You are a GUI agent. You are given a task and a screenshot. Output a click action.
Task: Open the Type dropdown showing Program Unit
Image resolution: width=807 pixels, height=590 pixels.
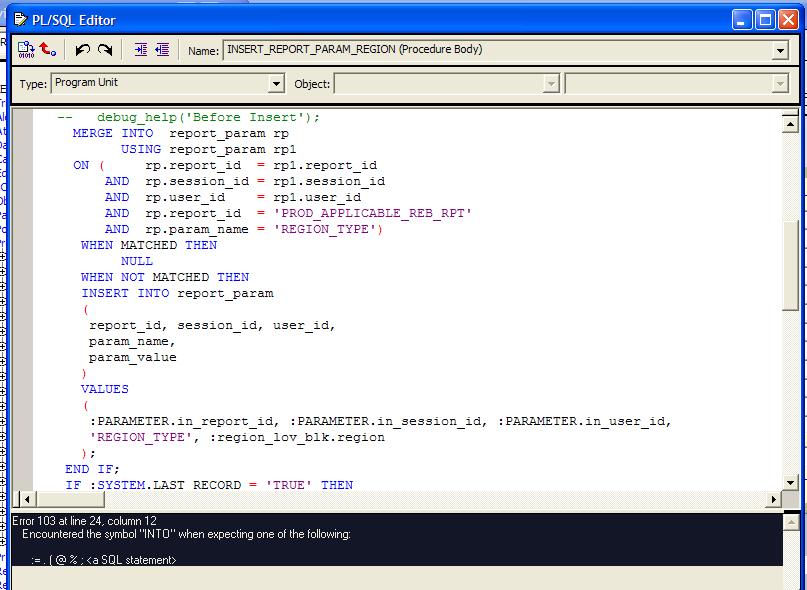coord(276,83)
